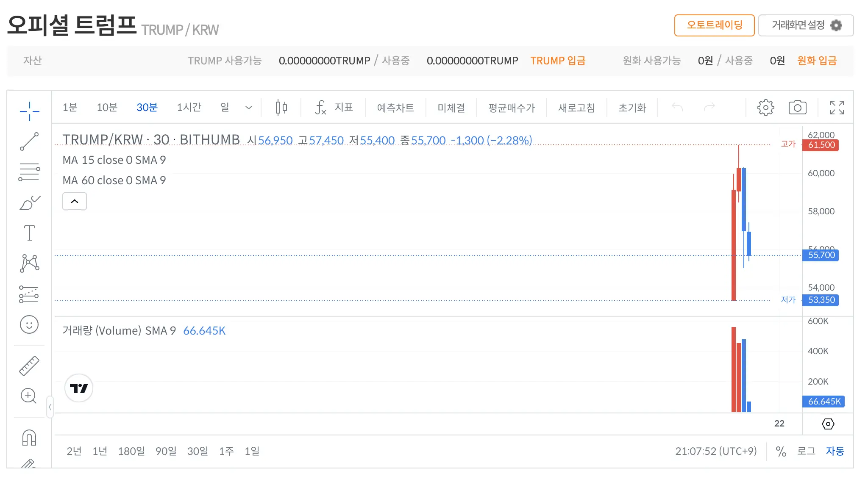Viewport: 868px width, 482px height.
Task: Click the camera snapshot icon
Action: tap(797, 108)
